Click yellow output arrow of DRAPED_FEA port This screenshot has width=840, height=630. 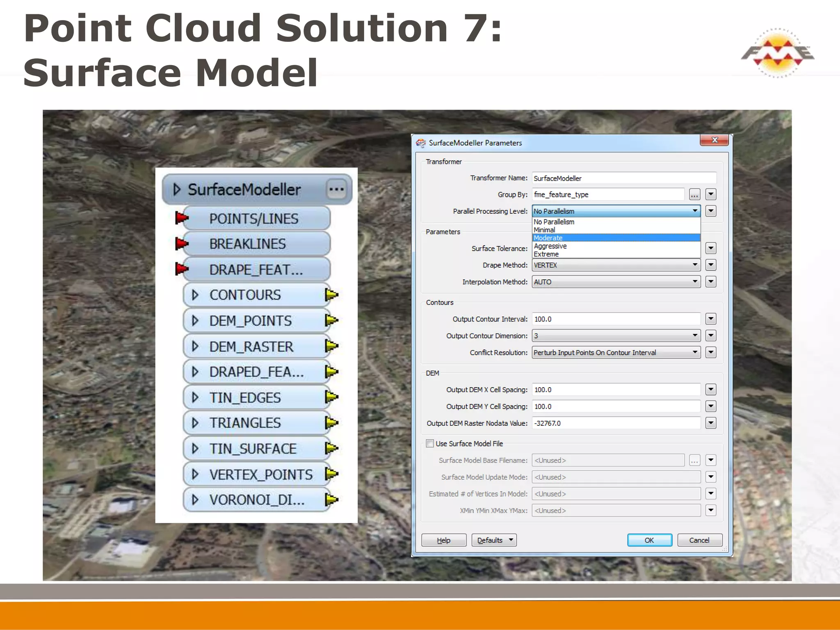(331, 372)
